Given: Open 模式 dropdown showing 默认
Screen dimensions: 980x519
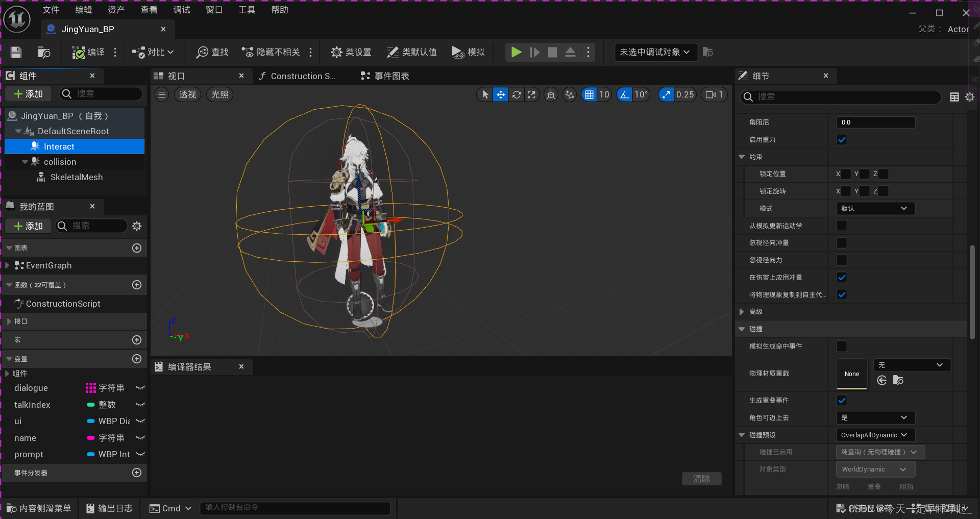Looking at the screenshot, I should pyautogui.click(x=875, y=208).
